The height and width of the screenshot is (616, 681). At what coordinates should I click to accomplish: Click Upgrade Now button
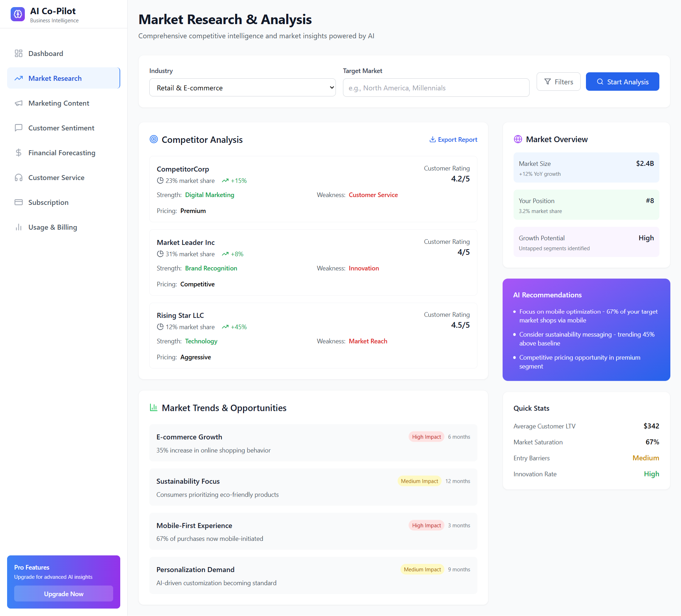(x=63, y=594)
